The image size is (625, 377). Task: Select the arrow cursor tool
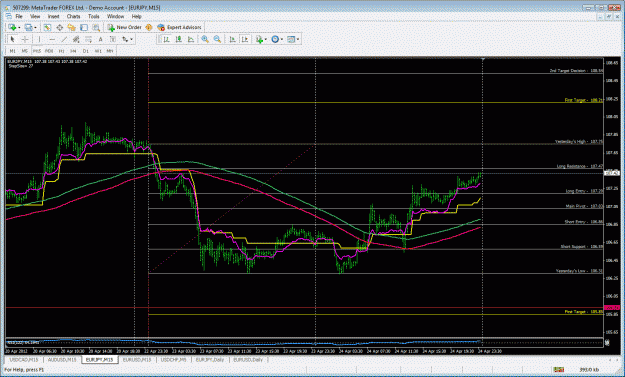click(x=12, y=39)
